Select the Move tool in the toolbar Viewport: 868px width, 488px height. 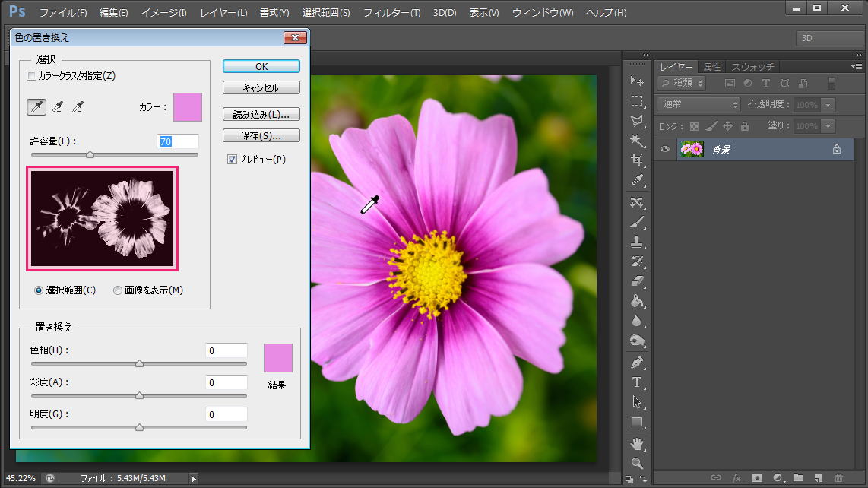pyautogui.click(x=637, y=81)
